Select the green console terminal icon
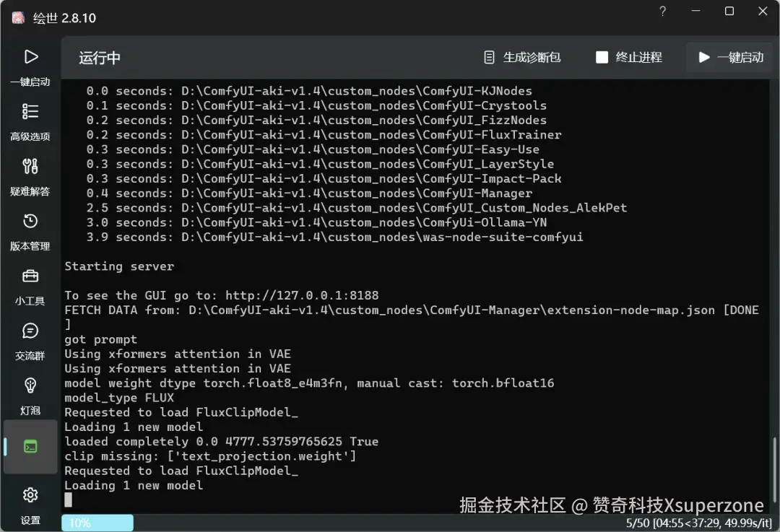This screenshot has height=532, width=780. (30, 447)
